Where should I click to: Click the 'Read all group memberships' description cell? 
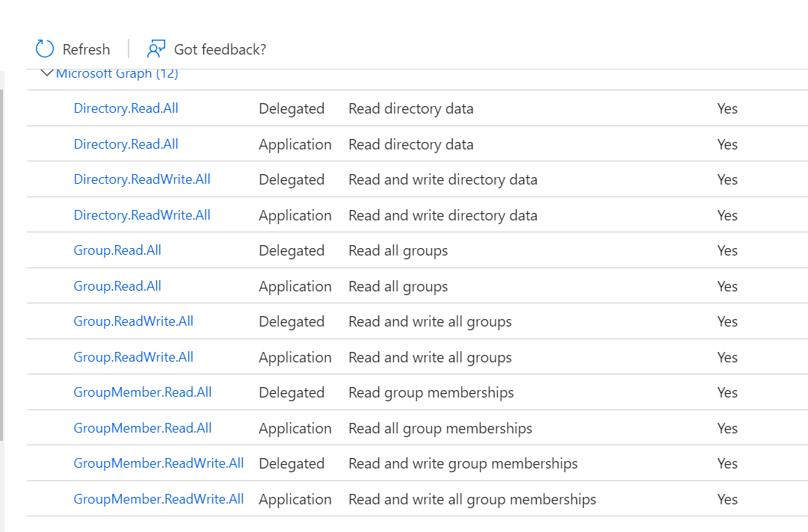tap(440, 428)
